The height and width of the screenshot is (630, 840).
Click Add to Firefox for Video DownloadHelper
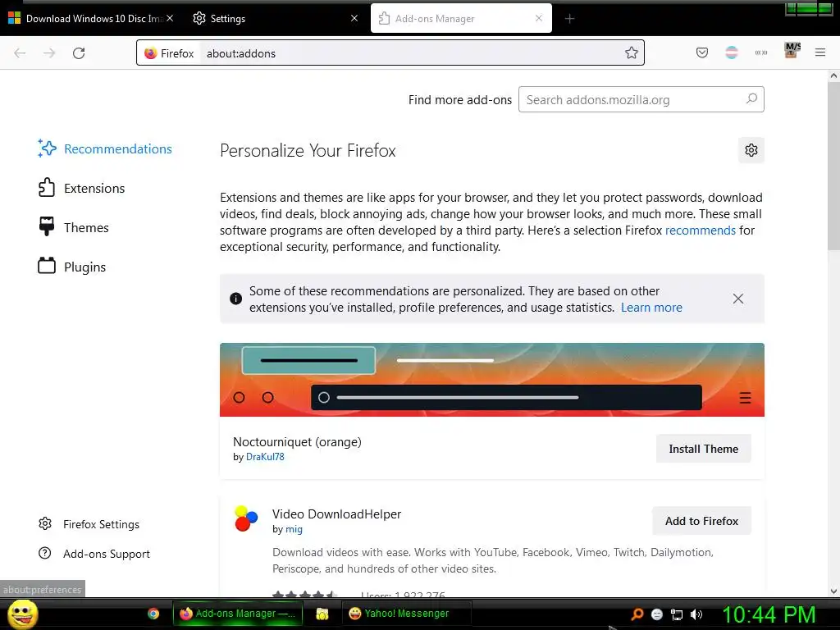(x=701, y=521)
